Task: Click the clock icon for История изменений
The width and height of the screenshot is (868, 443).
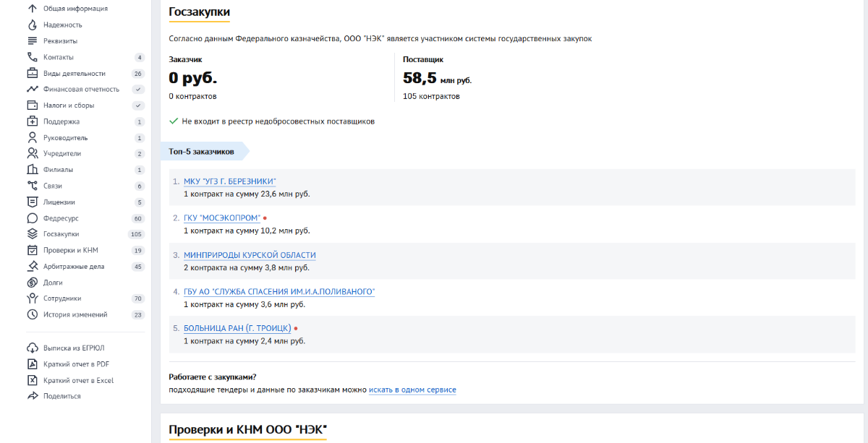Action: tap(32, 314)
